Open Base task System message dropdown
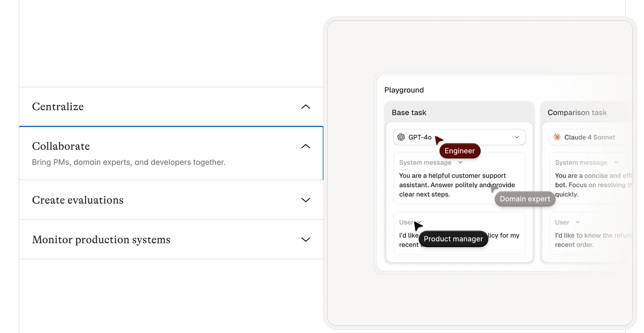 pyautogui.click(x=460, y=162)
